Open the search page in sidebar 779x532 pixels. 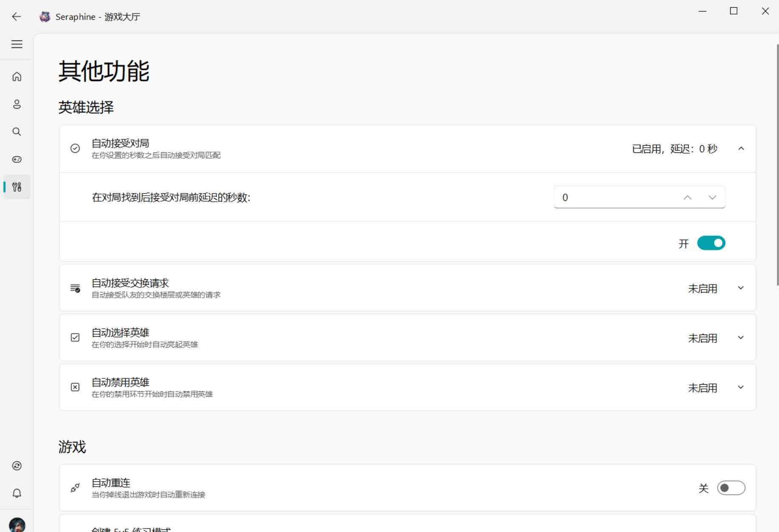click(17, 132)
